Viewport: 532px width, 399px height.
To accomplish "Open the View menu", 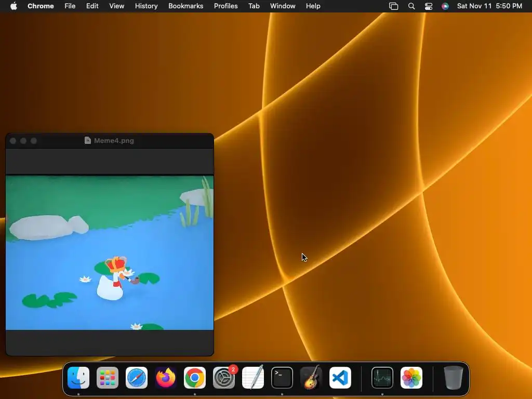I will pos(117,6).
